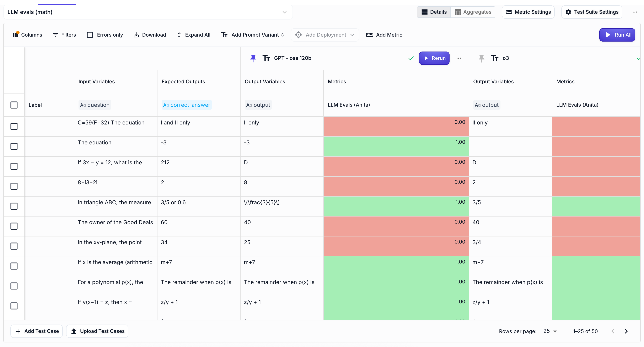644x347 pixels.
Task: Select the Details view tab
Action: click(x=434, y=12)
